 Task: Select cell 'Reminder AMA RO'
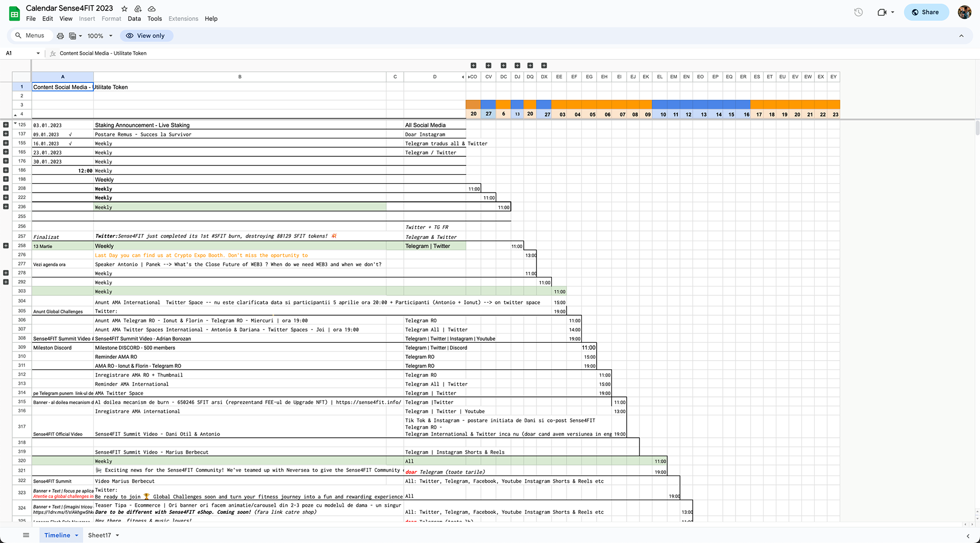pos(240,357)
